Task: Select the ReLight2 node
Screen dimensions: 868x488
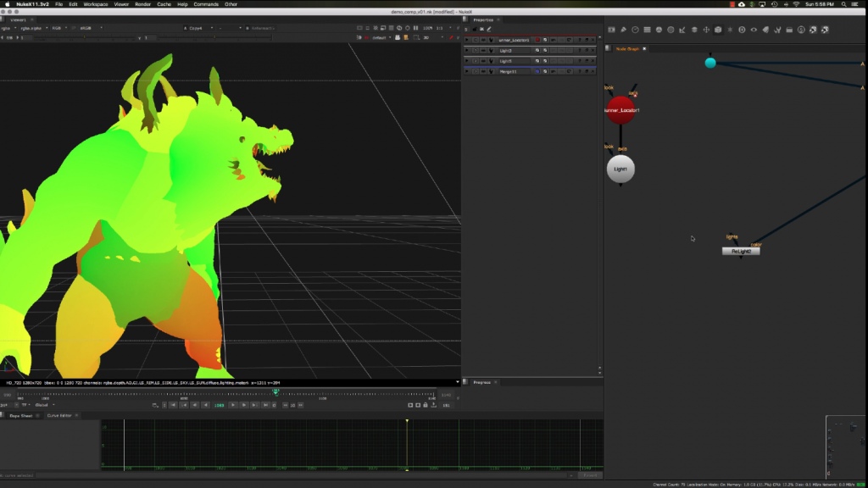Action: click(x=740, y=252)
